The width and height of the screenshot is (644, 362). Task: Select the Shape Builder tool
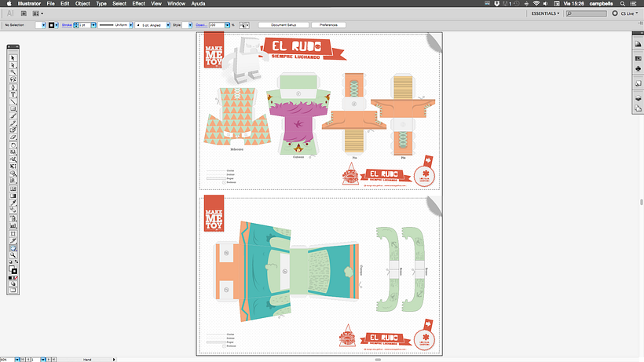click(13, 174)
